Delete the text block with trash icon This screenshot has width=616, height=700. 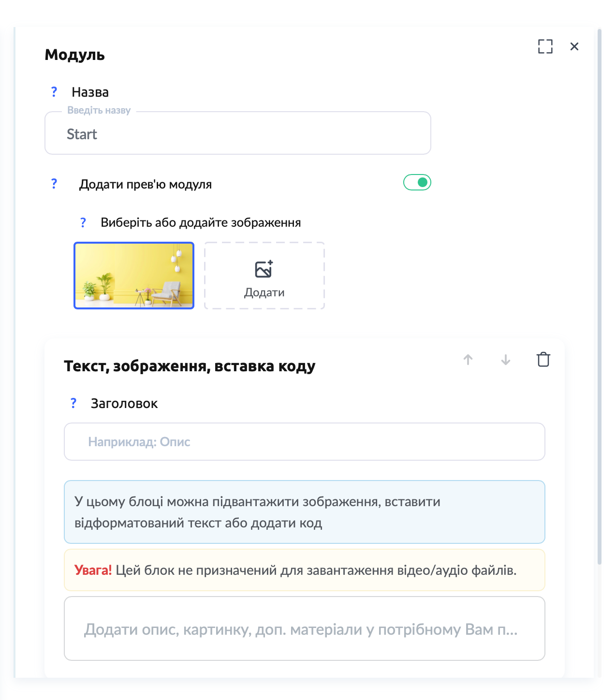coord(543,360)
